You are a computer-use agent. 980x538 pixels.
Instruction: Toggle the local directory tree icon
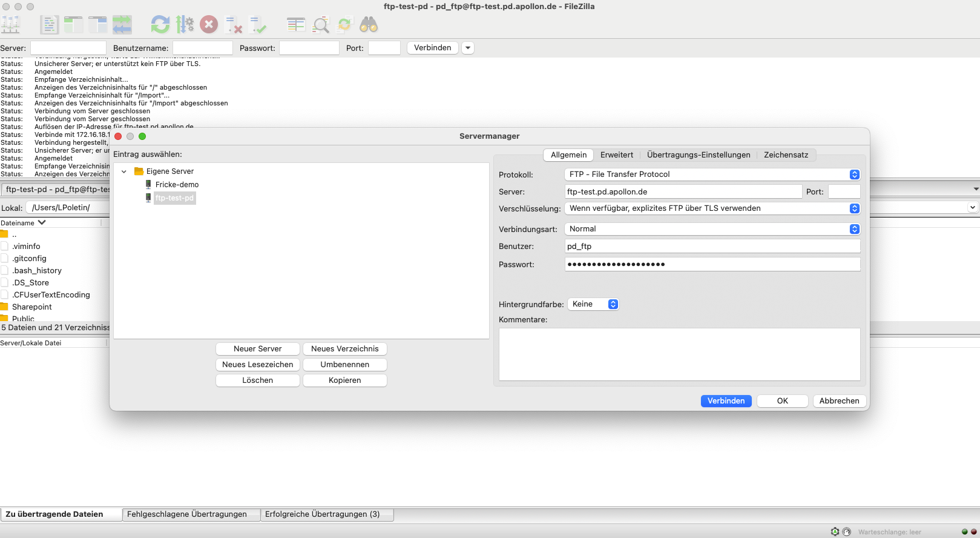point(73,25)
